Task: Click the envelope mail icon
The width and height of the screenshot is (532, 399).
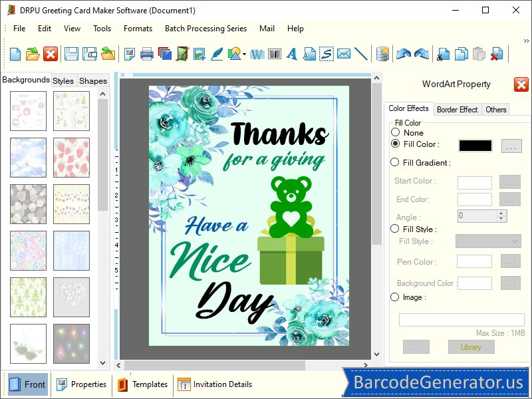Action: point(344,54)
